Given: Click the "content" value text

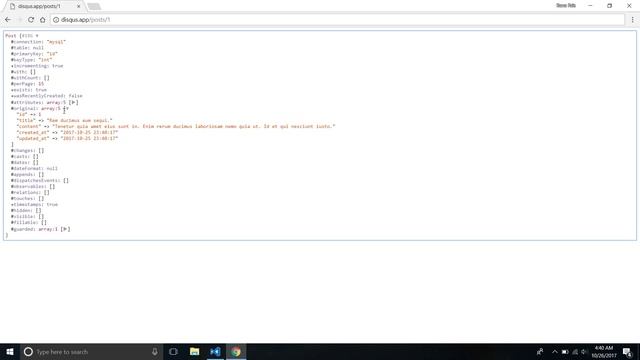Looking at the screenshot, I should [x=193, y=127].
